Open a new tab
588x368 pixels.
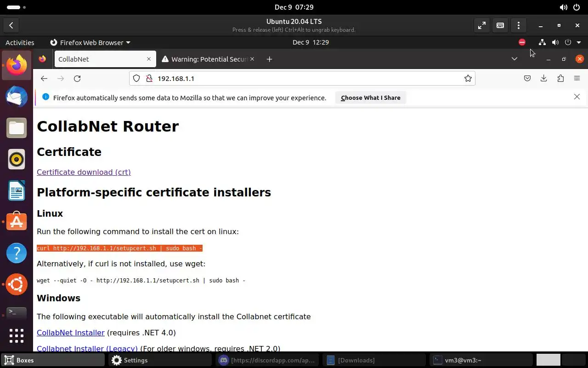point(269,59)
